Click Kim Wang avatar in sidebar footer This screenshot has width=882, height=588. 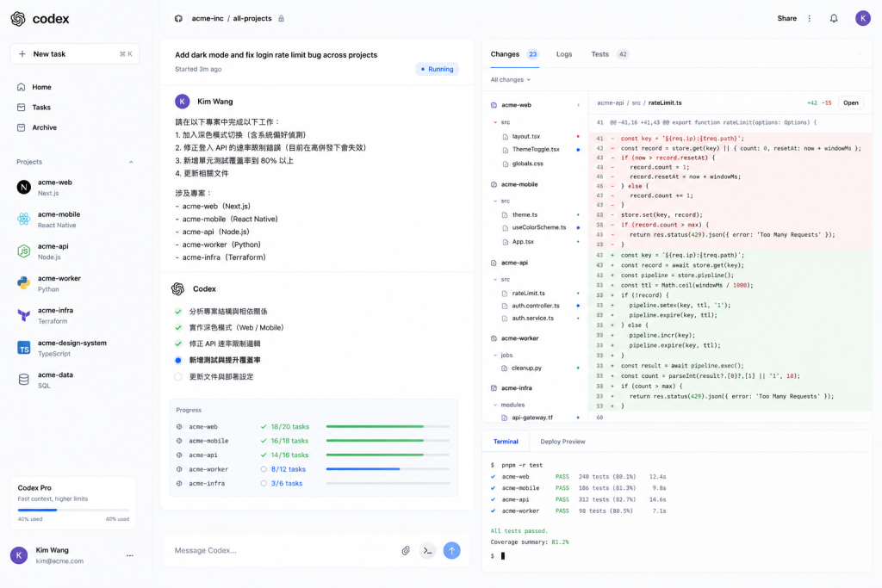point(19,555)
